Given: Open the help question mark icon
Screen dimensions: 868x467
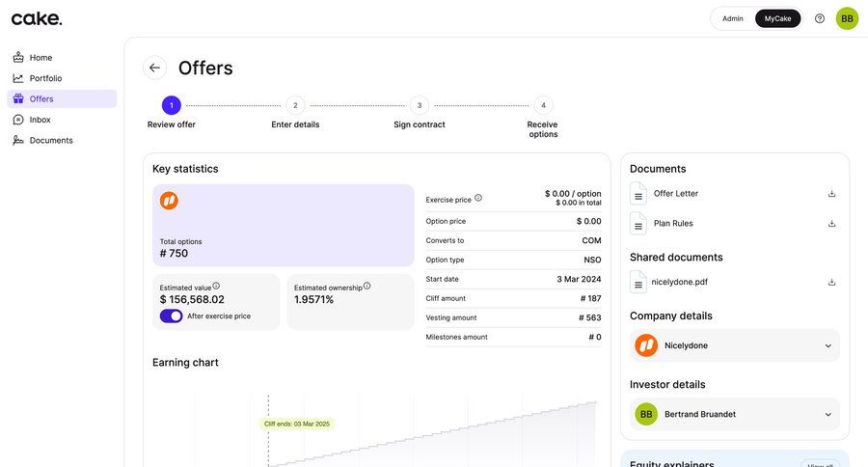Looking at the screenshot, I should 820,18.
